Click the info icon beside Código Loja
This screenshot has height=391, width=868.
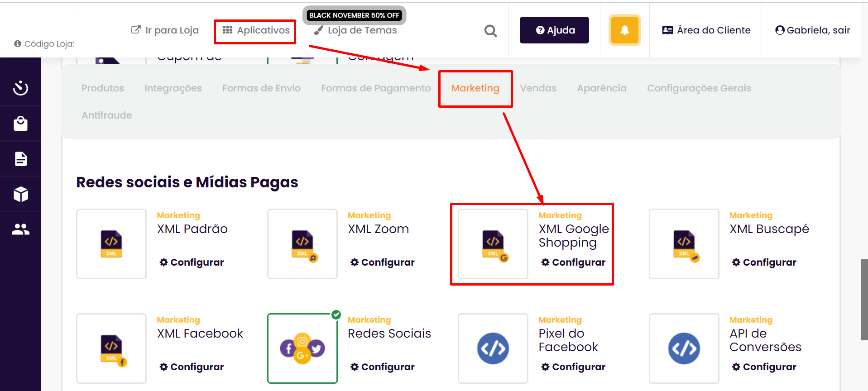click(x=18, y=44)
